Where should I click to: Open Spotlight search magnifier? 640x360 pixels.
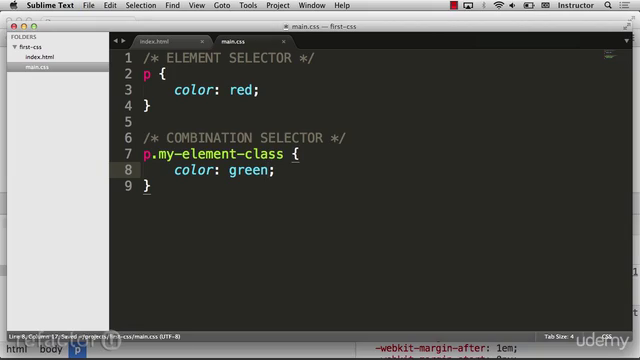tap(608, 5)
